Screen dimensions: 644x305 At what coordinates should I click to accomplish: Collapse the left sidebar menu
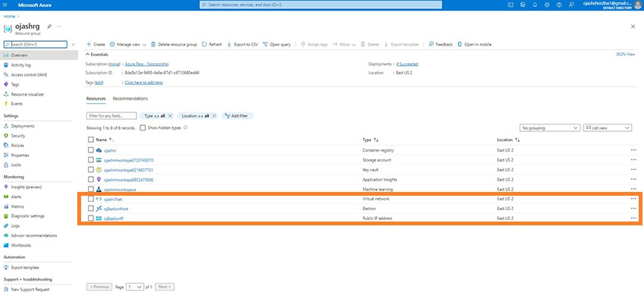[73, 45]
